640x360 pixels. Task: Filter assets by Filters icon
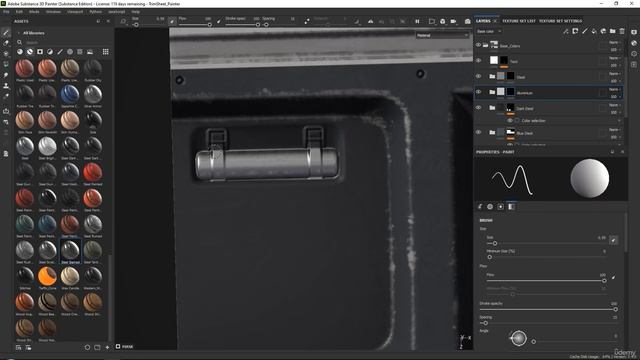click(x=50, y=52)
